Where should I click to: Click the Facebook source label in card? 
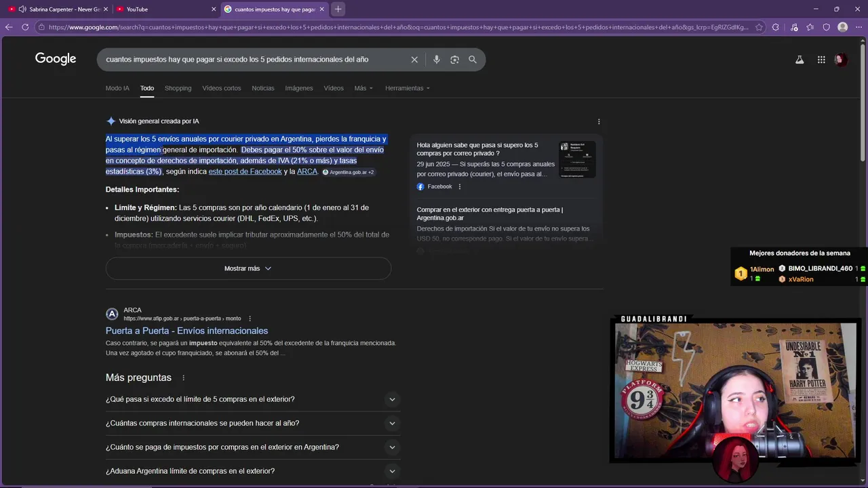pyautogui.click(x=439, y=186)
